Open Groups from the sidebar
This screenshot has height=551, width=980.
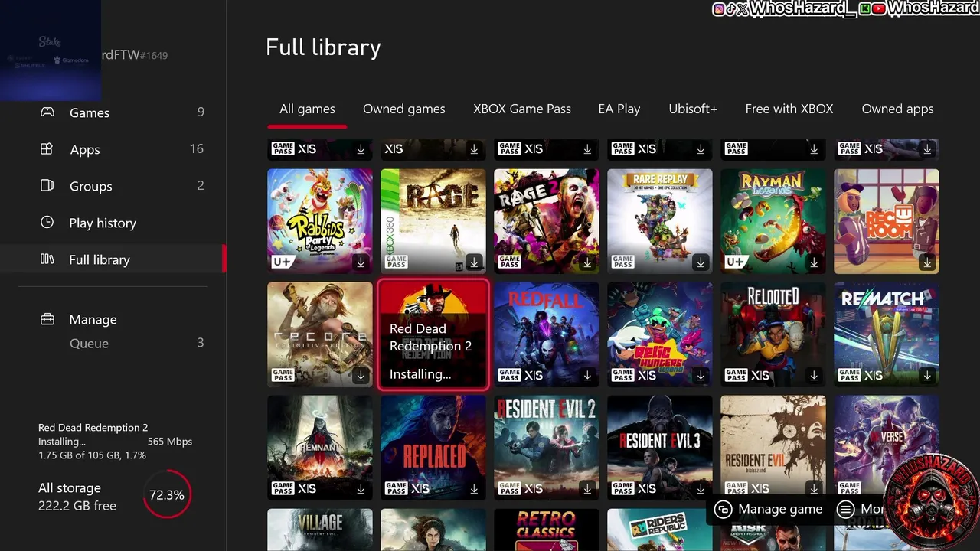point(113,186)
